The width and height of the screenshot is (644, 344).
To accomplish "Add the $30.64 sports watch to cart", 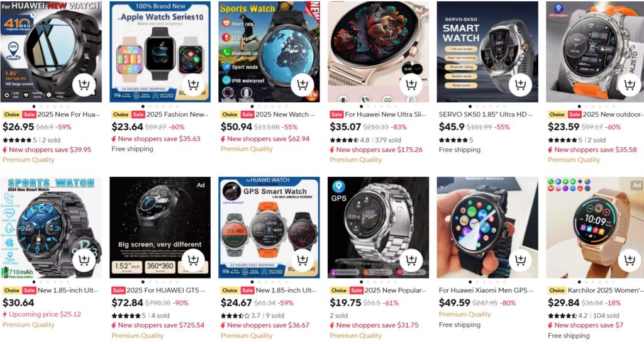I will pyautogui.click(x=84, y=260).
